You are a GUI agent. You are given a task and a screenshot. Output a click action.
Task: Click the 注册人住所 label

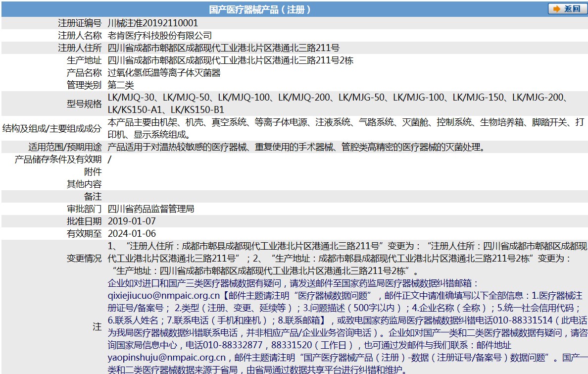pos(80,48)
